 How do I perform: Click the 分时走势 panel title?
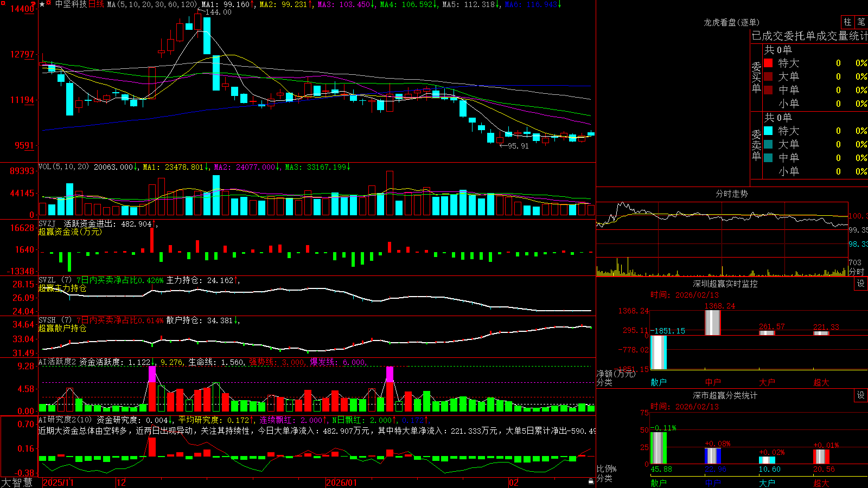coord(731,194)
